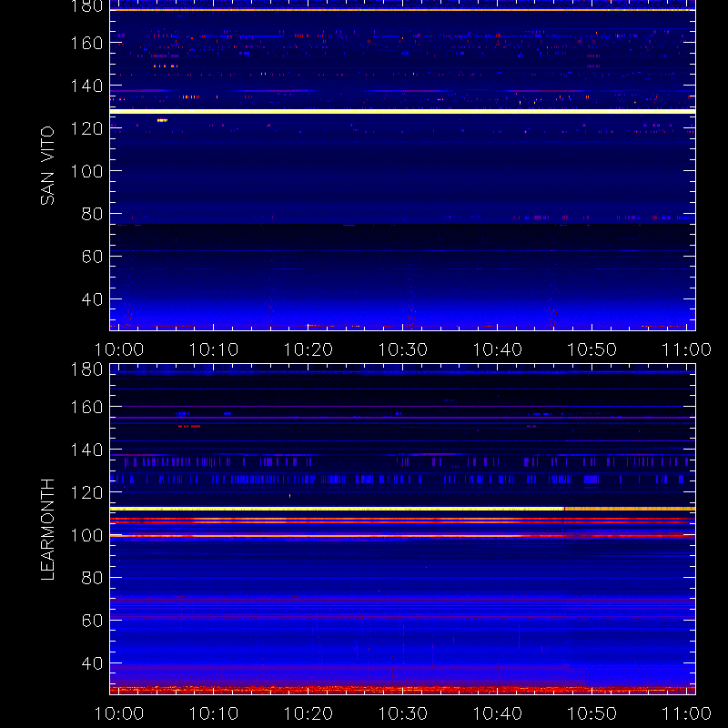Screen dimensions: 728x728
Task: Click 11:00 time label under San Vito plot
Action: tap(686, 349)
